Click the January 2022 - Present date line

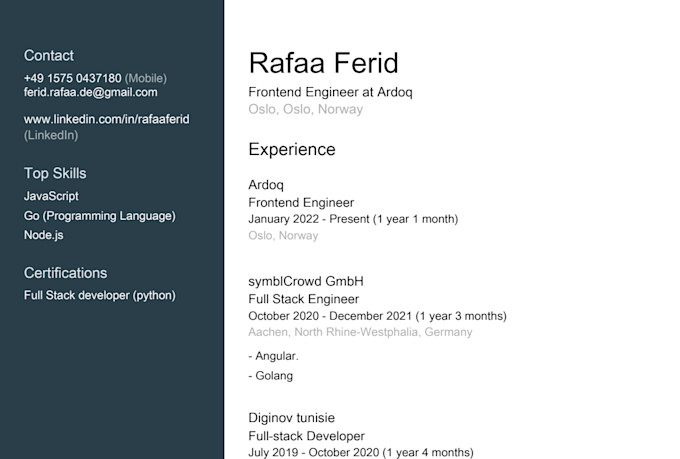(353, 219)
